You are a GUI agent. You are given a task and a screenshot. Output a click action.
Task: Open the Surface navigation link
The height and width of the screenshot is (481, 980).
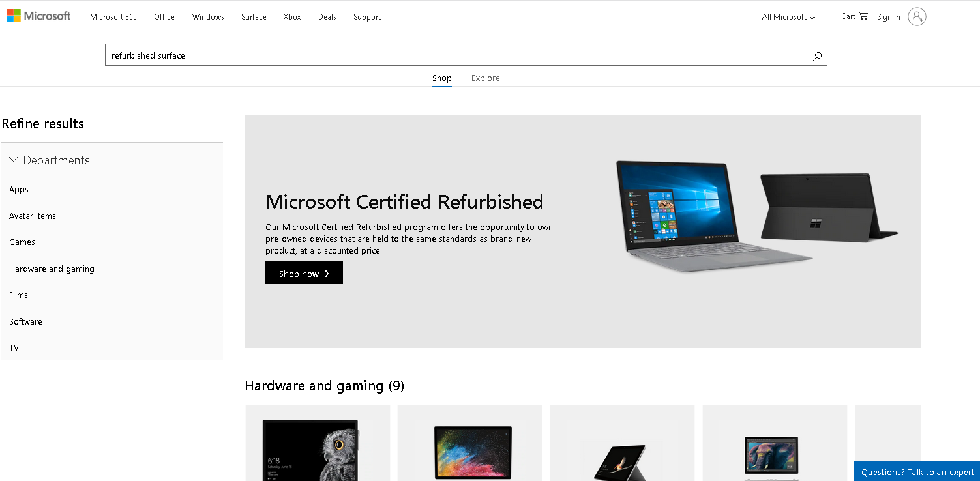pyautogui.click(x=254, y=17)
